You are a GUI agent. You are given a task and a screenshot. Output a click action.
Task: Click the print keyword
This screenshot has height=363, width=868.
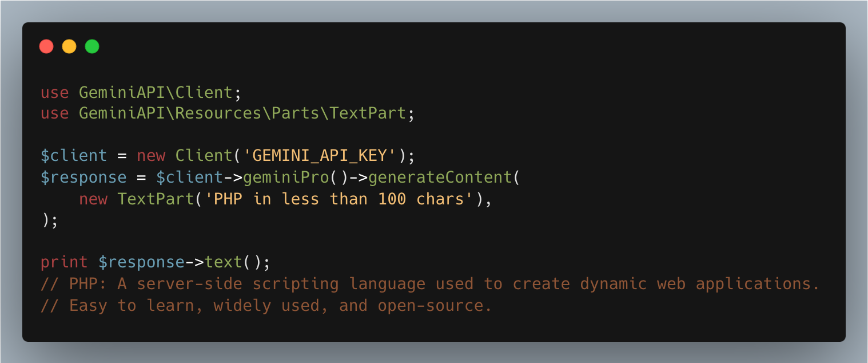tap(64, 262)
